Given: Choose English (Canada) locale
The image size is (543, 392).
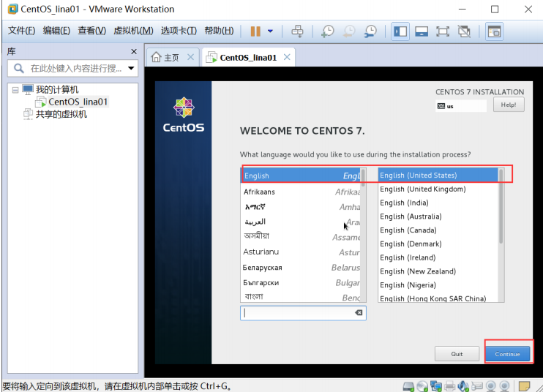Looking at the screenshot, I should point(438,230).
